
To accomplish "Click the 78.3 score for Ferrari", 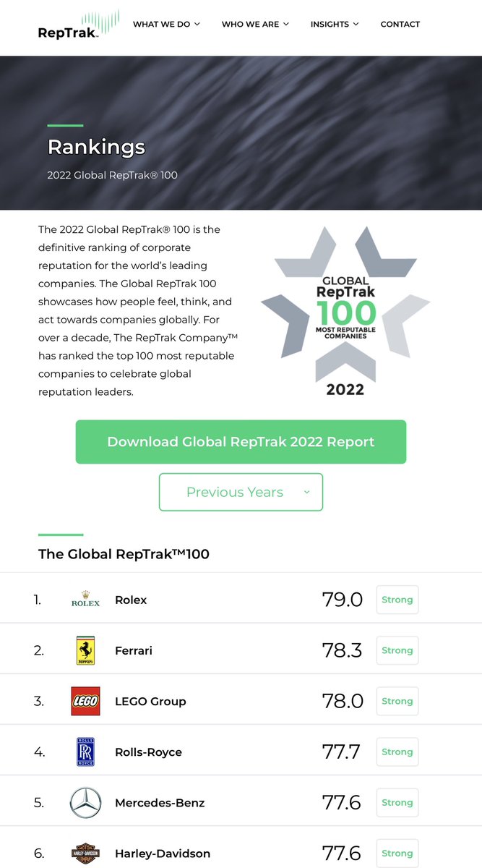I will pyautogui.click(x=343, y=650).
